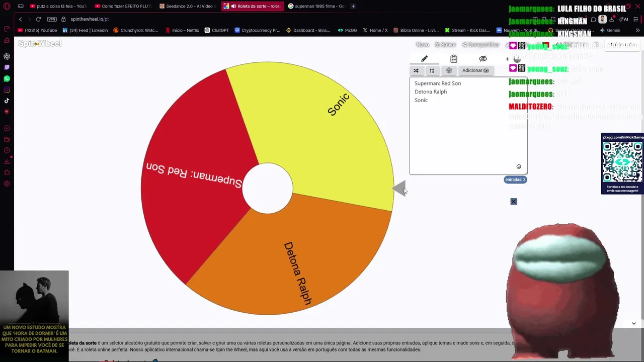Open Bíblia Online bookmark
The height and width of the screenshot is (362, 644).
click(417, 30)
